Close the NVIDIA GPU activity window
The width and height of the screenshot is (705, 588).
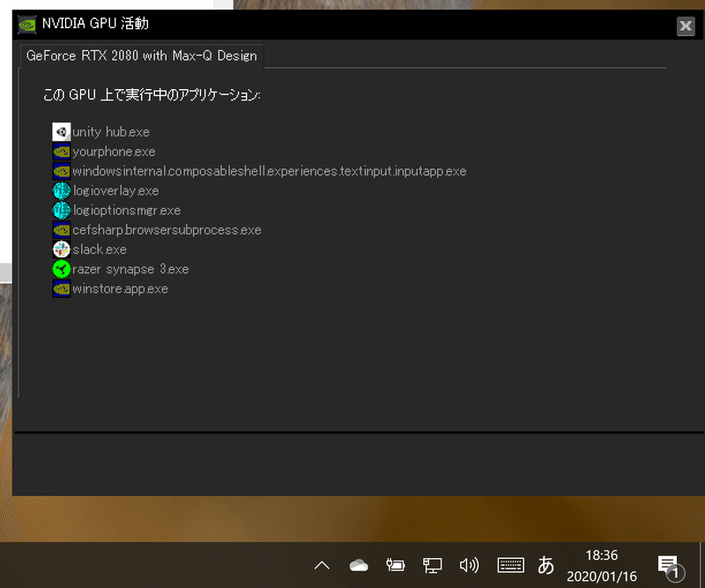(686, 26)
